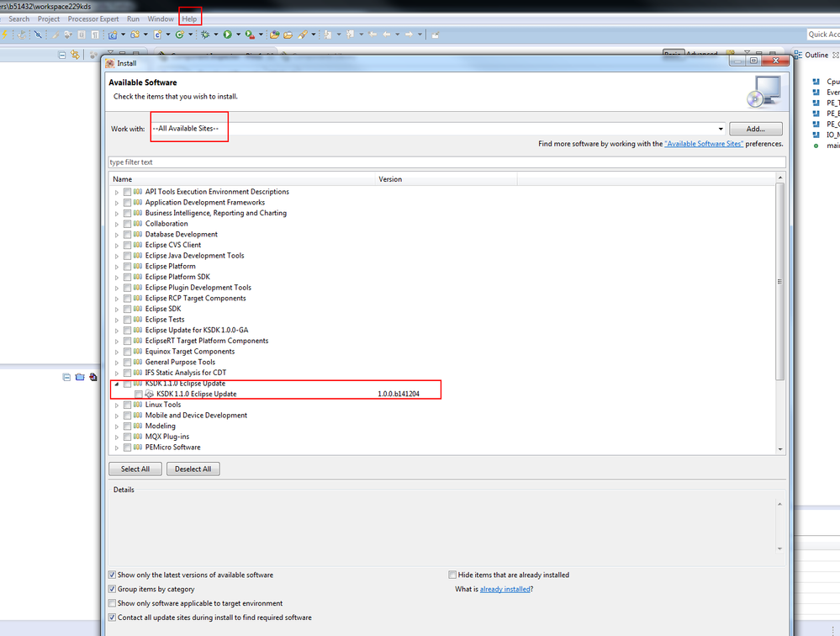
Task: Toggle Show only software applicable to target environment
Action: [112, 603]
